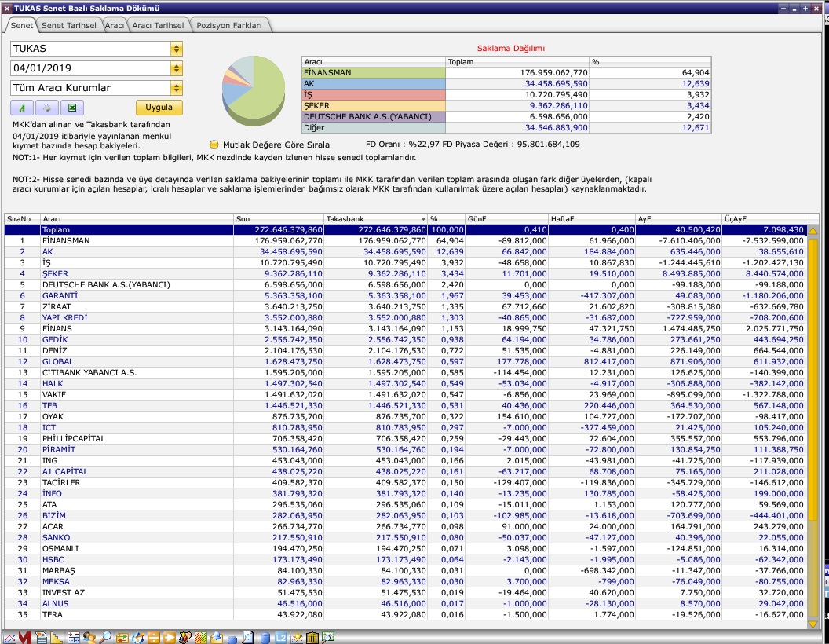Image resolution: width=829 pixels, height=644 pixels.
Task: Click the blue globe with pen icon
Action: [138, 638]
